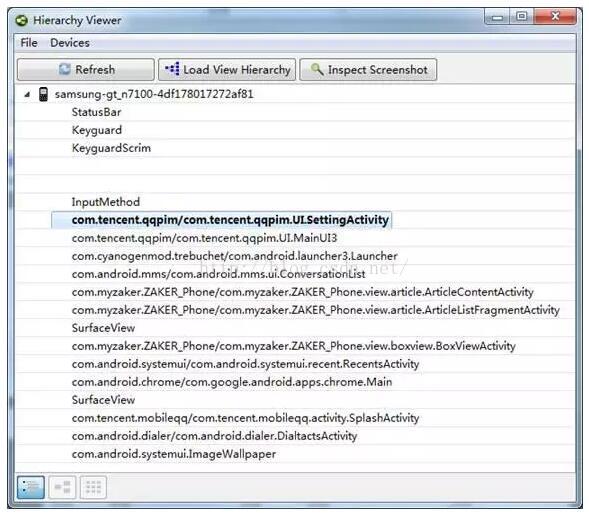Switch to the device list view icon
Image resolution: width=589 pixels, height=514 pixels.
[x=30, y=487]
